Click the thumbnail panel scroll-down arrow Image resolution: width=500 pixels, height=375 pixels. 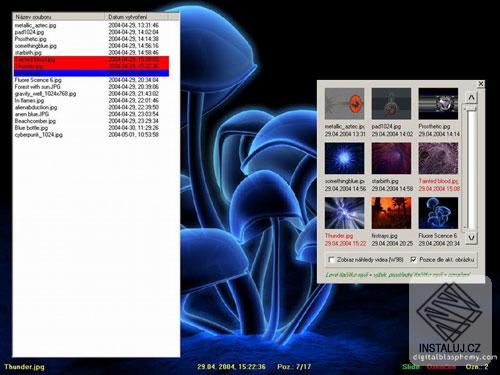471,238
